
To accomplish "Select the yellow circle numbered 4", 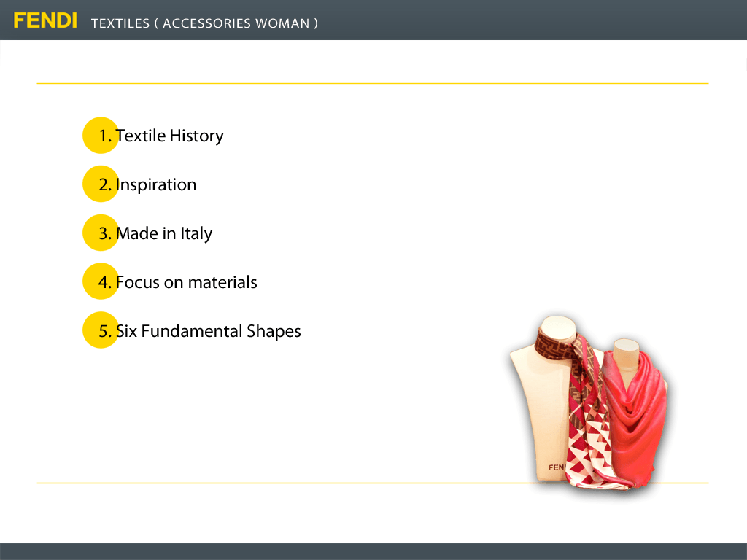I will click(101, 281).
